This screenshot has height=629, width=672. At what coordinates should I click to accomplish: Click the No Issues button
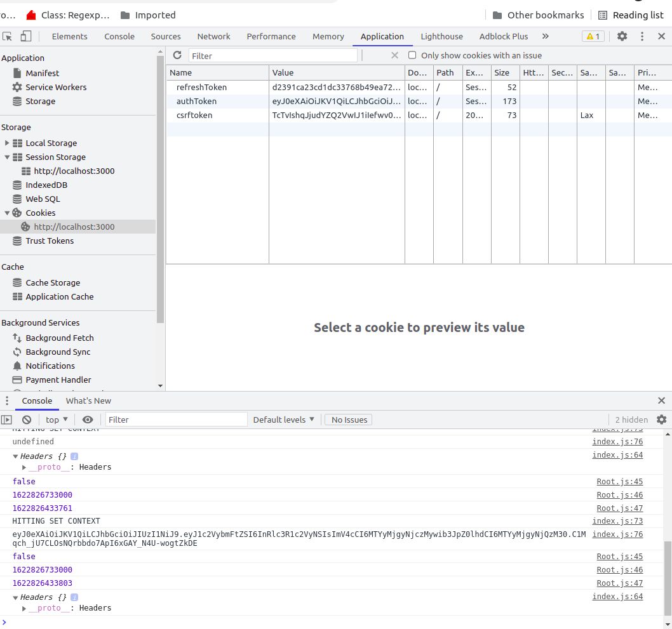[349, 420]
